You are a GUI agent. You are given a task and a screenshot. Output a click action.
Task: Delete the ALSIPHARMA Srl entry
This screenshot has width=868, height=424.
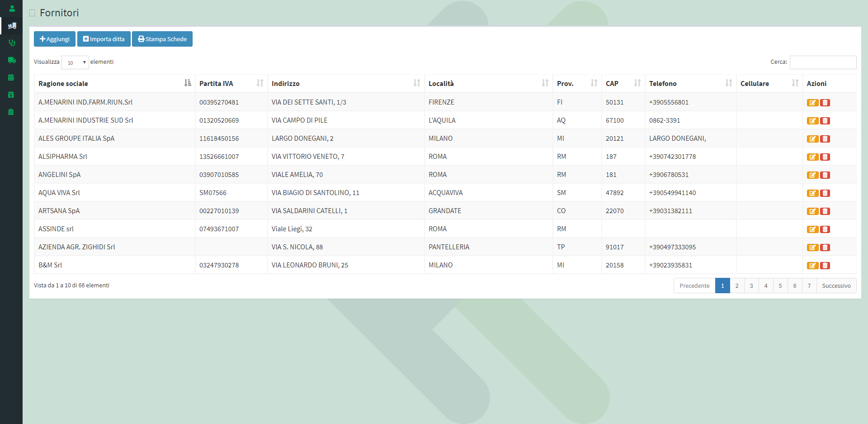825,157
